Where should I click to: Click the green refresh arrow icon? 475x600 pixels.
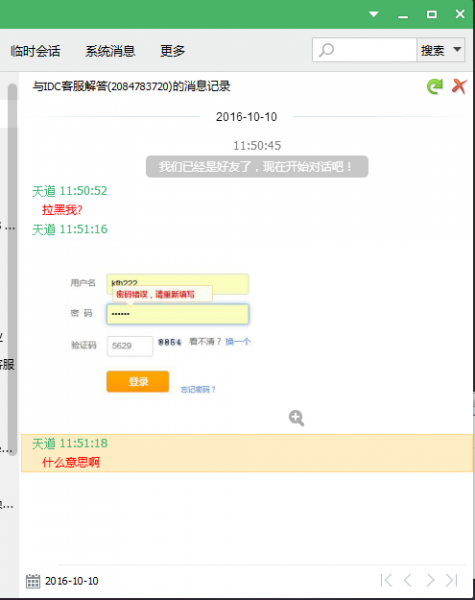(435, 86)
